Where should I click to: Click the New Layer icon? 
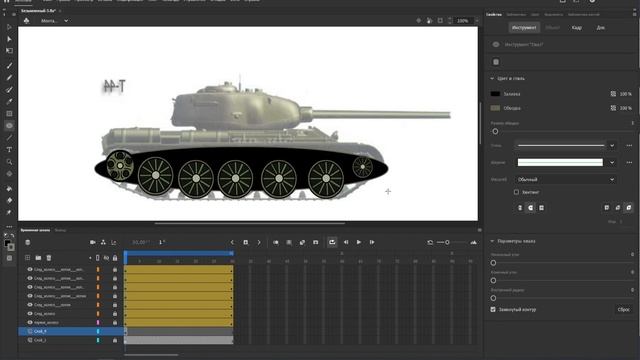click(27, 258)
